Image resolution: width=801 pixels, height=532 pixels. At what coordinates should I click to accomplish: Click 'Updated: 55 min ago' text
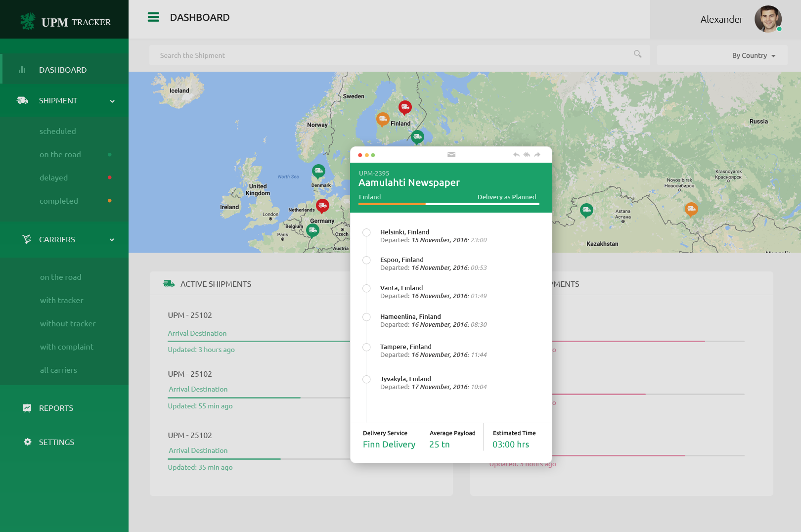[x=200, y=406]
